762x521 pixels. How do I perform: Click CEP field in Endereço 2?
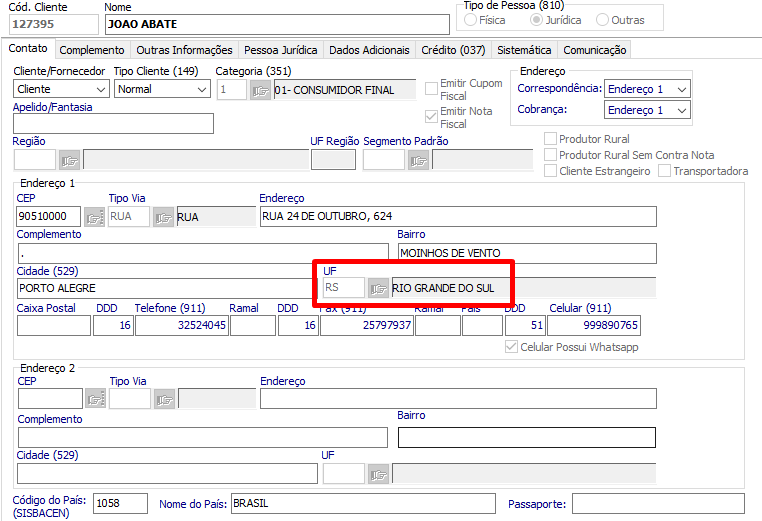[x=51, y=399]
